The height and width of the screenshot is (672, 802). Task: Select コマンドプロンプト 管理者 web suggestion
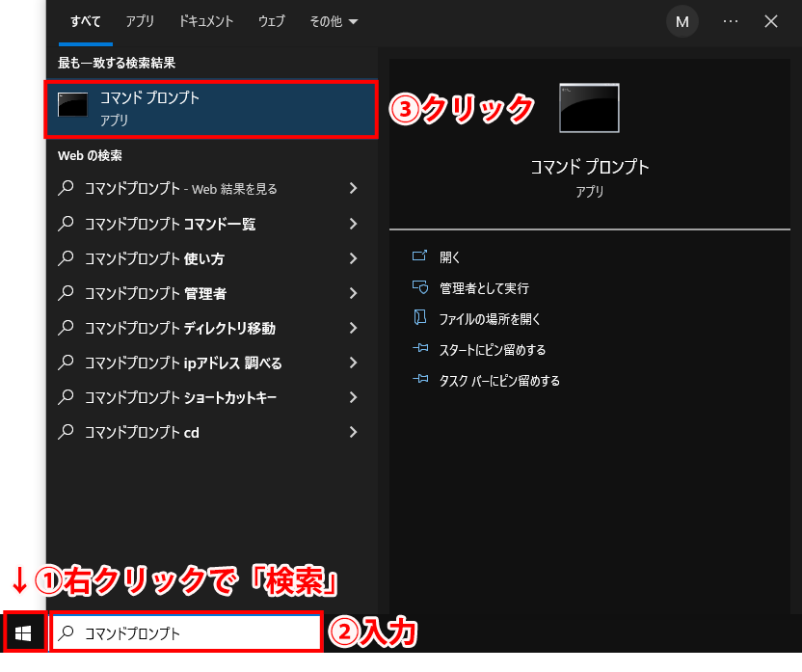155,293
